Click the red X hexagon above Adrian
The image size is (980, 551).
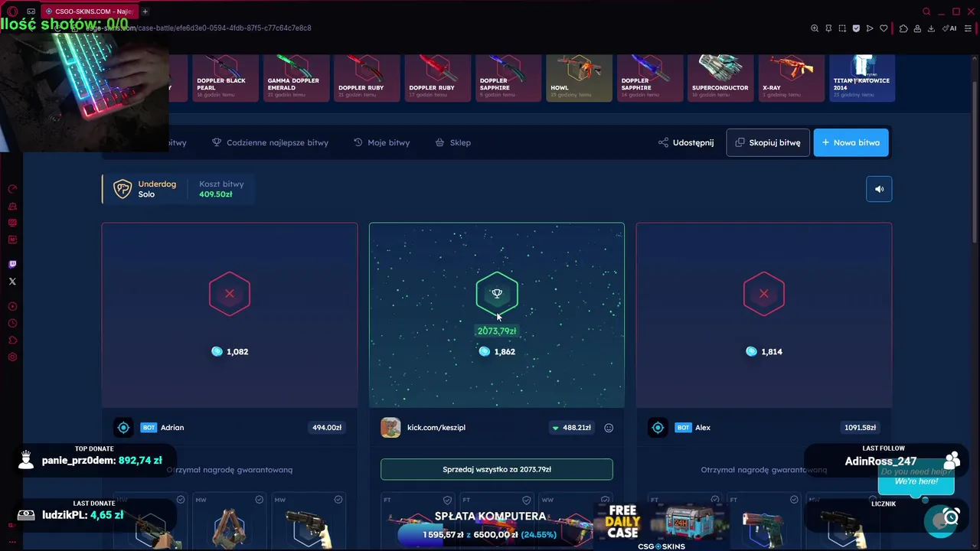click(230, 294)
